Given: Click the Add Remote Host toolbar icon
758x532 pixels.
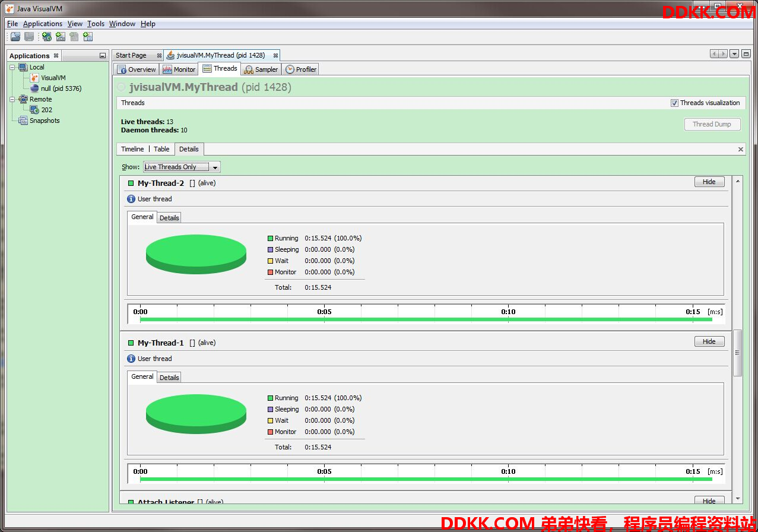Looking at the screenshot, I should (47, 37).
